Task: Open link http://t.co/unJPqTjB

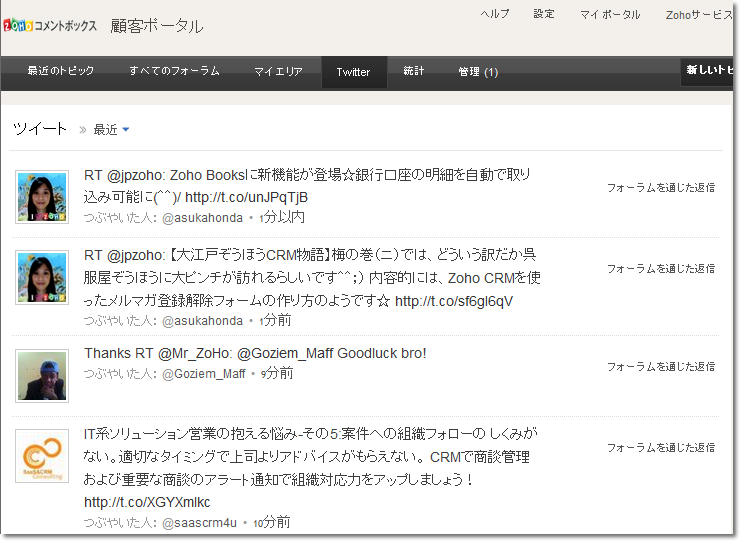Action: (246, 197)
